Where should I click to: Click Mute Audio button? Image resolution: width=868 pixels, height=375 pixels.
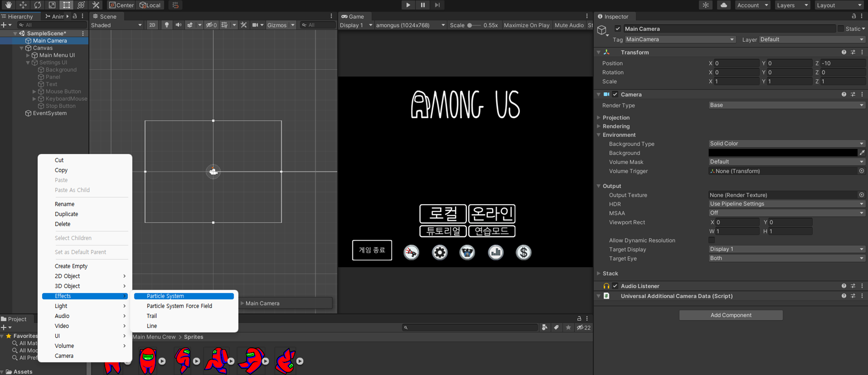point(569,25)
